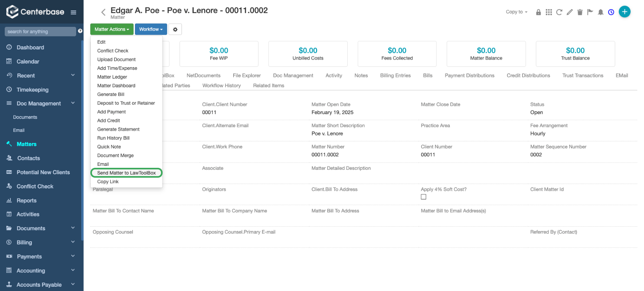Open the Workflow History tab

coord(221,85)
